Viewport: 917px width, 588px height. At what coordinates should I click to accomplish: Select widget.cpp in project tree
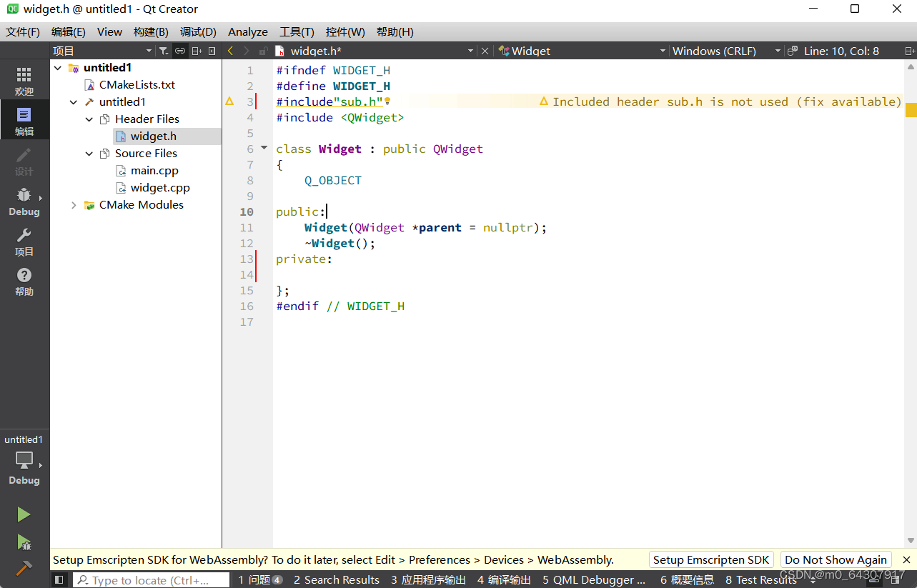(x=160, y=188)
